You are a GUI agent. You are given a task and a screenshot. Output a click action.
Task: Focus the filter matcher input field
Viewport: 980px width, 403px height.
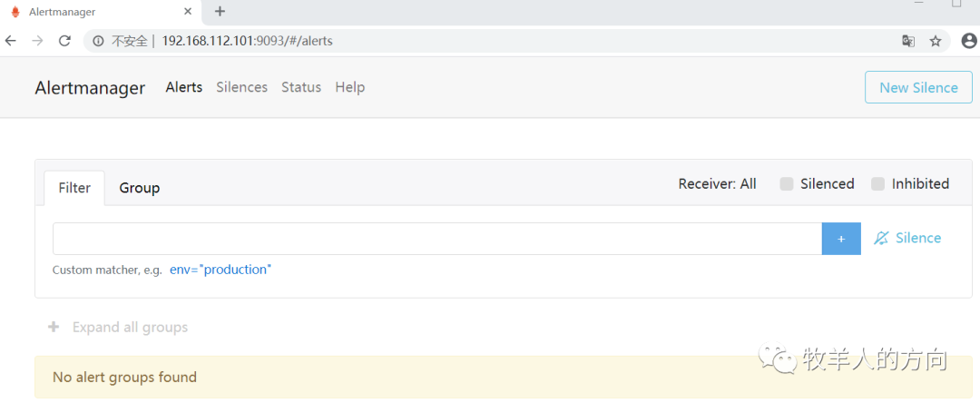[436, 239]
